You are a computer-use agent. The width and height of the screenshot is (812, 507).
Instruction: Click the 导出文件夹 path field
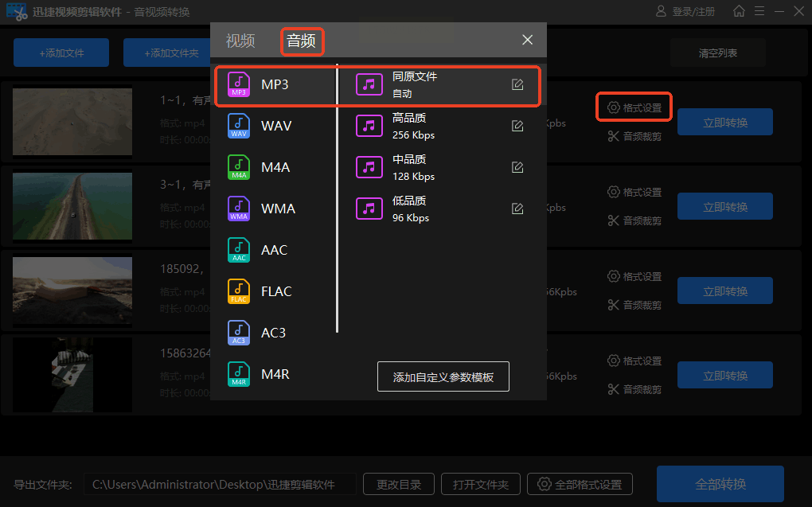coord(220,484)
